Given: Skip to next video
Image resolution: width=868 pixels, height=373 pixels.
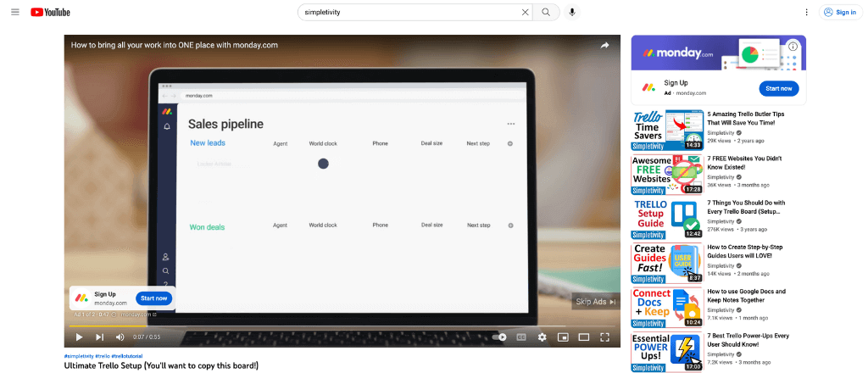Looking at the screenshot, I should coord(100,337).
